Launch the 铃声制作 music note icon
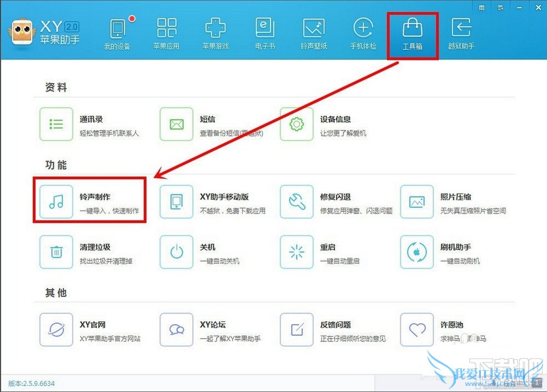547x392 pixels. 56,202
